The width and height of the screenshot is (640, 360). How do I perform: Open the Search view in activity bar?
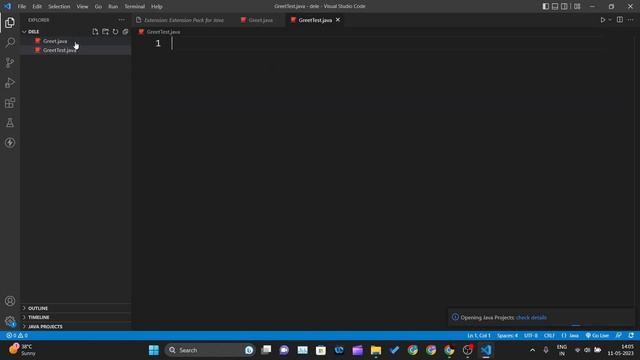click(10, 42)
